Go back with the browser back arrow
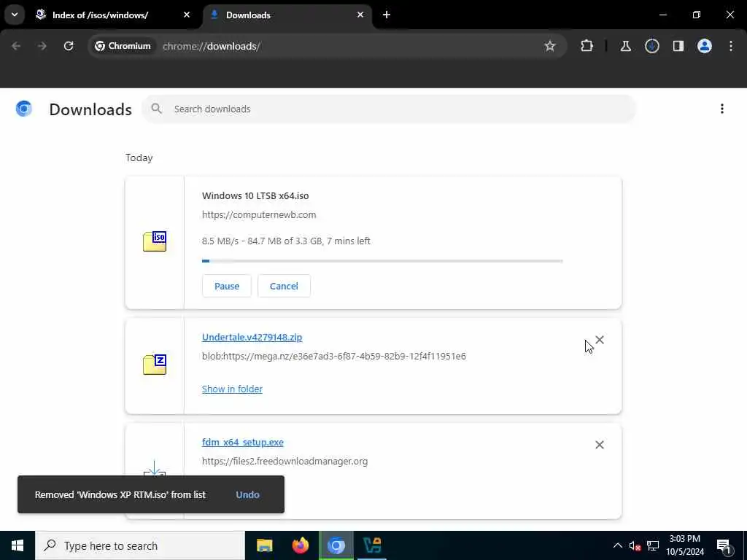Image resolution: width=747 pixels, height=560 pixels. click(16, 46)
